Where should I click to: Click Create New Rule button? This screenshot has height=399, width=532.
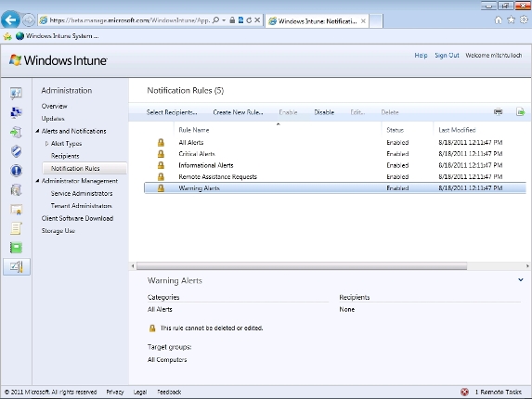pos(238,112)
